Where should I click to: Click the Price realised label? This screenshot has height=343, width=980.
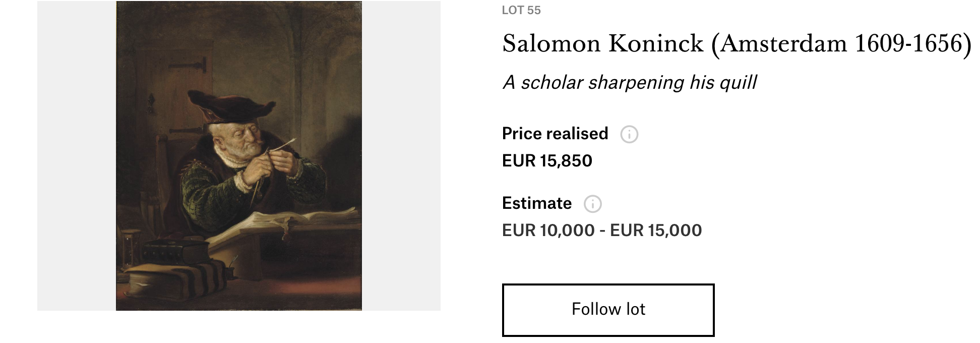[x=555, y=134]
